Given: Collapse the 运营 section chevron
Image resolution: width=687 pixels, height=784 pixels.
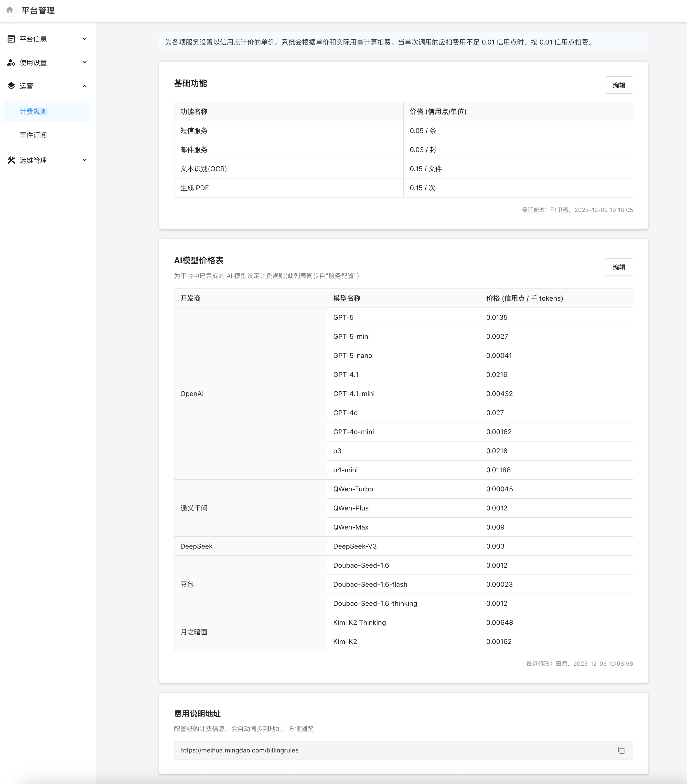Looking at the screenshot, I should 84,86.
